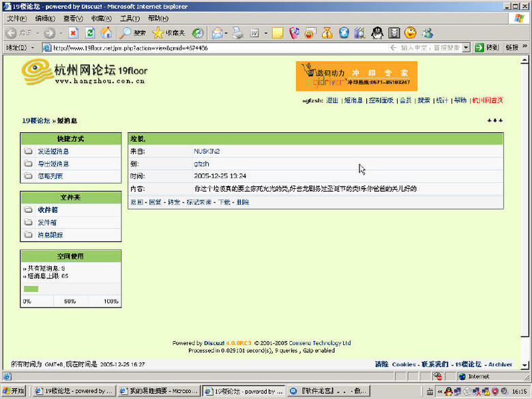532x399 pixels.
Task: Click the sender link NUSKIN2
Action: tap(207, 151)
